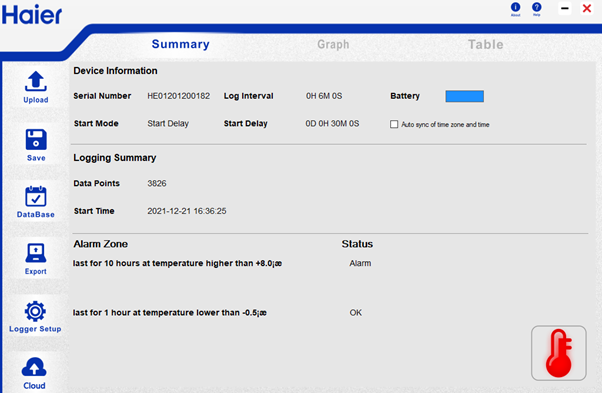The width and height of the screenshot is (602, 393).
Task: Select serial number HE01201200182
Action: [179, 96]
